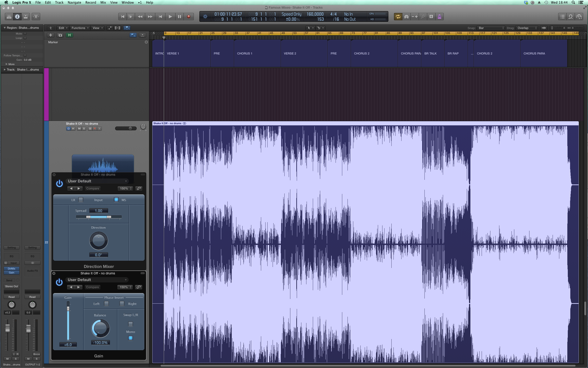Toggle the Cycle mode button
Screen dimensions: 588x368
point(398,17)
